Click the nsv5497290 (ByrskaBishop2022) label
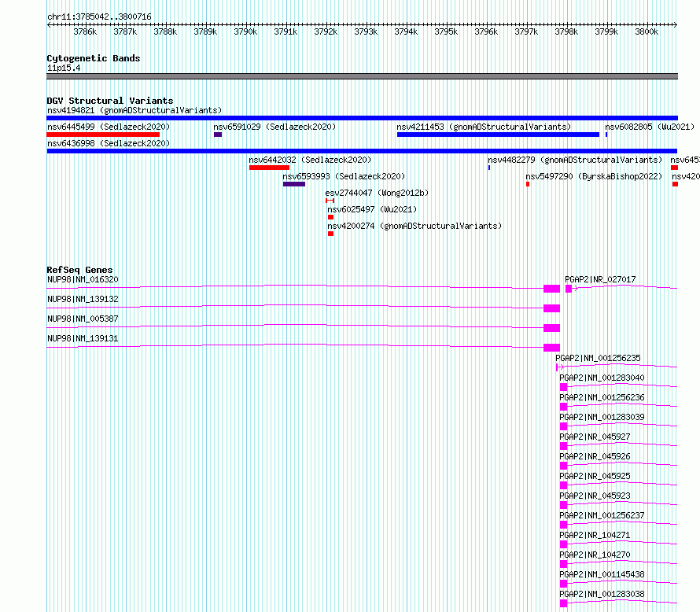Screen dimensions: 700x612 coord(594,176)
